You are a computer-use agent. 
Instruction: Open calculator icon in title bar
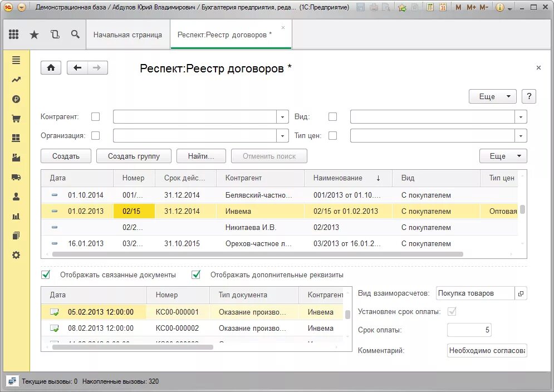[430, 7]
